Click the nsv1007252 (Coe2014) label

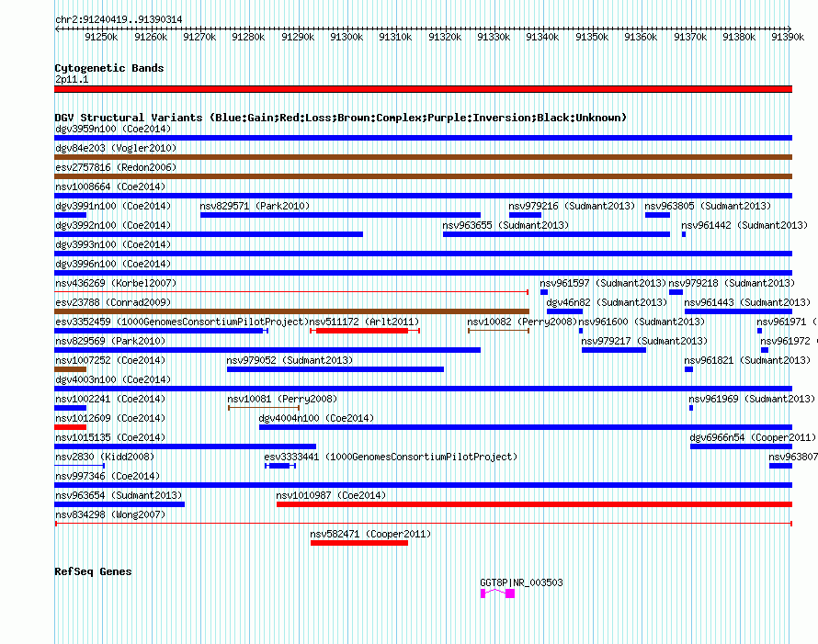[x=110, y=360]
